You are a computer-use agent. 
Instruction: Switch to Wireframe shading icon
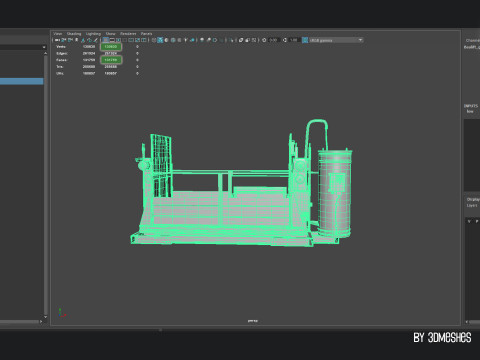pyautogui.click(x=154, y=40)
